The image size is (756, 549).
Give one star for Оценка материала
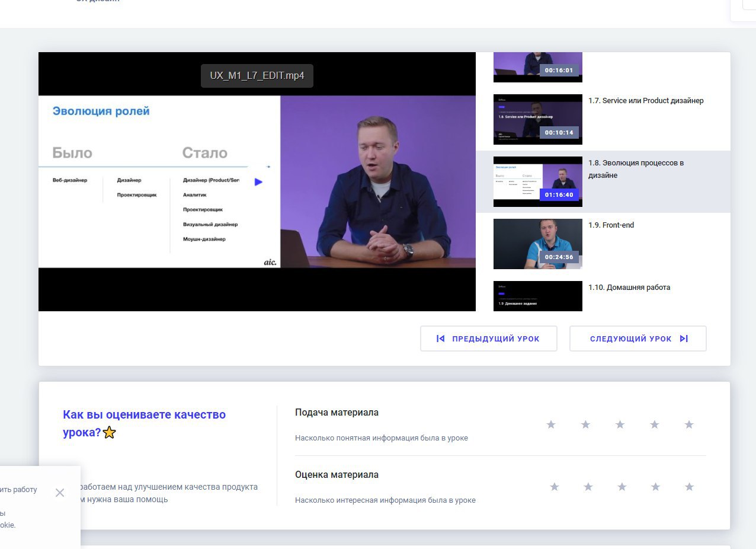(x=555, y=487)
